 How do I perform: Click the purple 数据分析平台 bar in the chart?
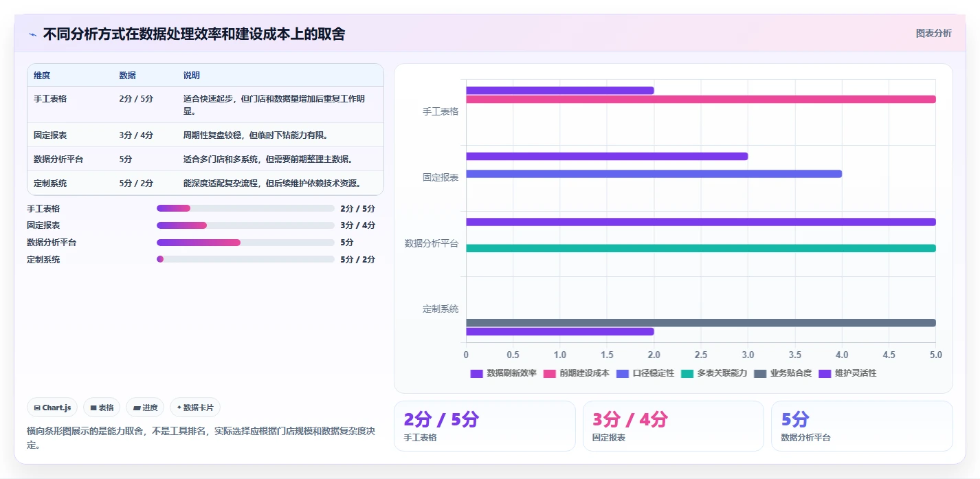pyautogui.click(x=701, y=222)
